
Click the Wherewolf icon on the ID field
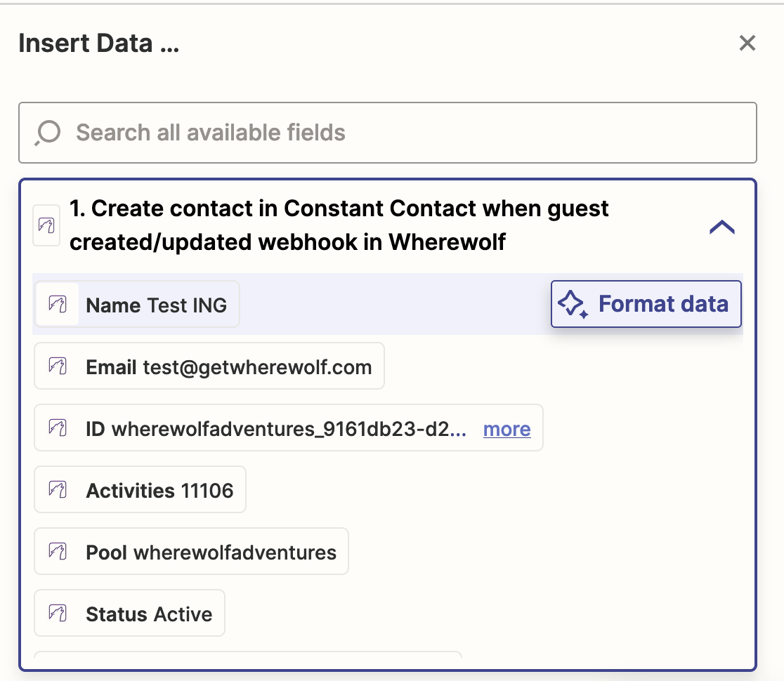(58, 428)
